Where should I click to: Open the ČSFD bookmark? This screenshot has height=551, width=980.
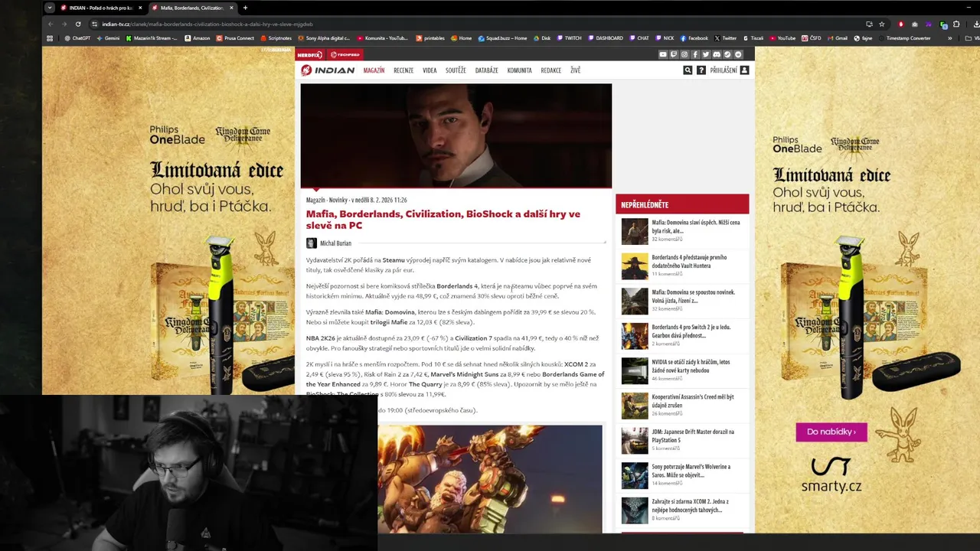pyautogui.click(x=812, y=37)
